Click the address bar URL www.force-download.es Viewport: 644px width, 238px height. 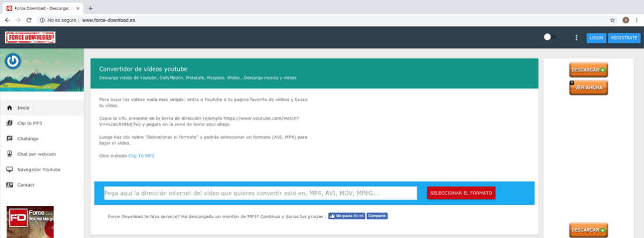pos(108,20)
